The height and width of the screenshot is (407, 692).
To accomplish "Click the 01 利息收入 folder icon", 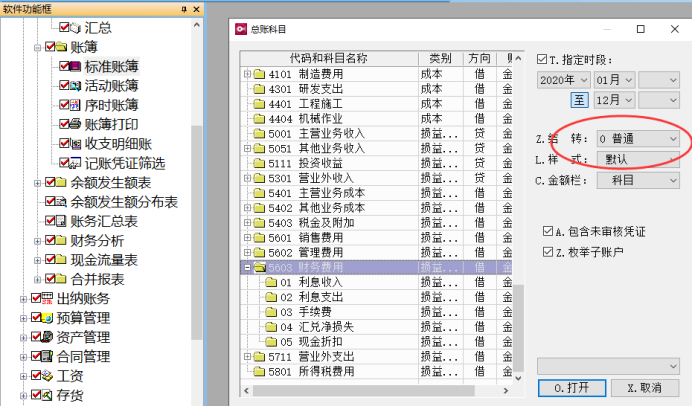I will click(270, 283).
